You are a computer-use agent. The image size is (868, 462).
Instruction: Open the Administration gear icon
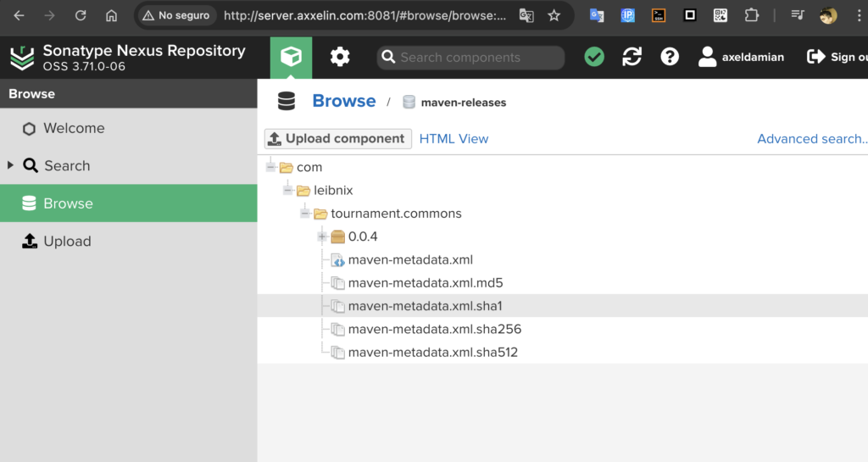click(x=340, y=58)
